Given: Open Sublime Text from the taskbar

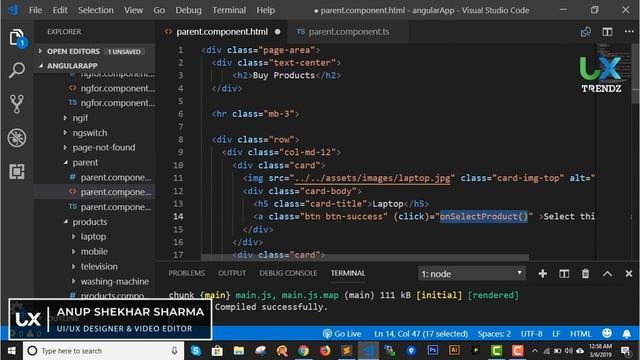Looking at the screenshot, I should click(347, 351).
